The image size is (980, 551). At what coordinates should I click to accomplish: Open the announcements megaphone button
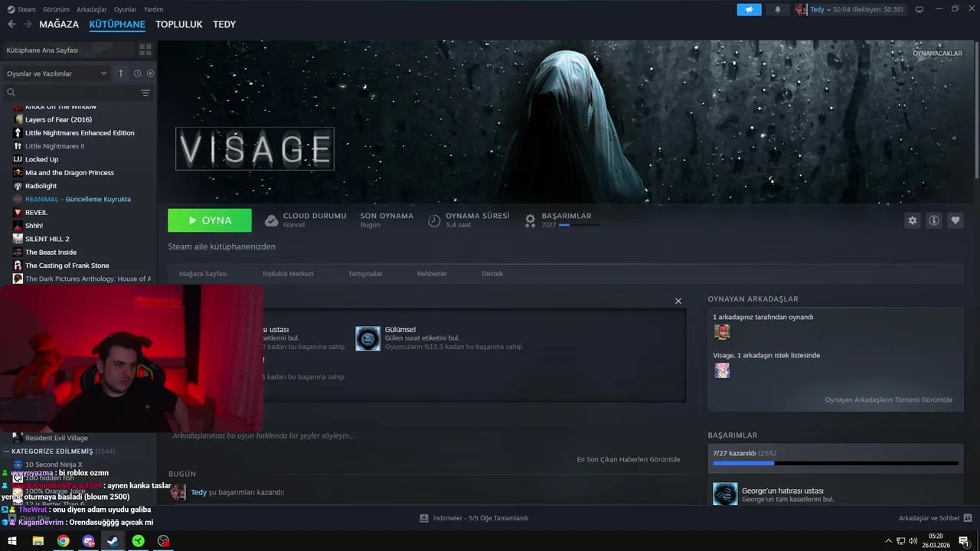750,9
